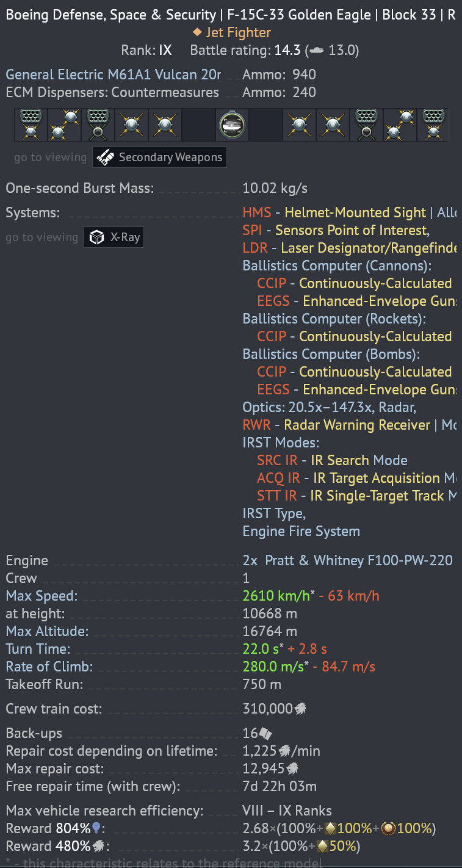The image size is (462, 868).
Task: Click the Max Speed label
Action: click(42, 596)
